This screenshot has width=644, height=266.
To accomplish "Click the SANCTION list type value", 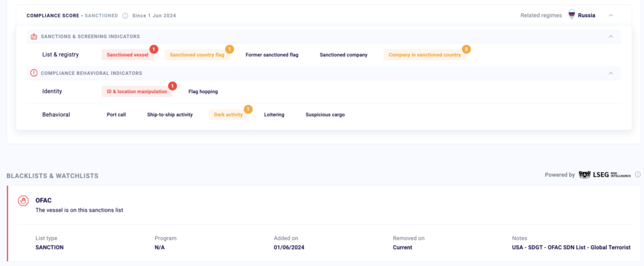I will point(50,248).
